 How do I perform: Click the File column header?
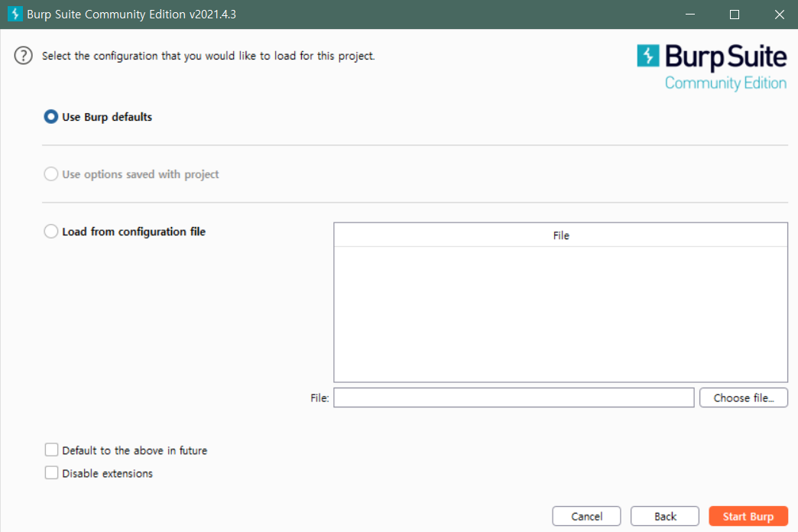pos(561,235)
